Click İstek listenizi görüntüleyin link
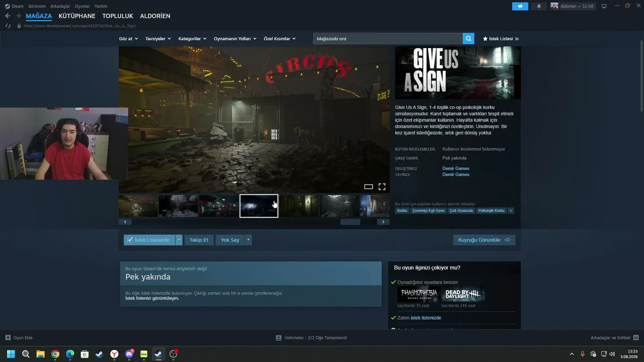This screenshot has height=362, width=644. (x=152, y=298)
